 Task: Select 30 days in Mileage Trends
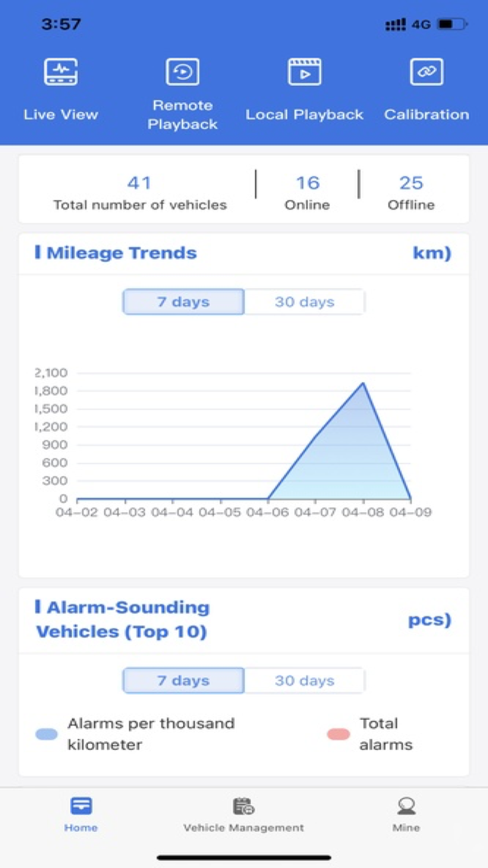305,302
